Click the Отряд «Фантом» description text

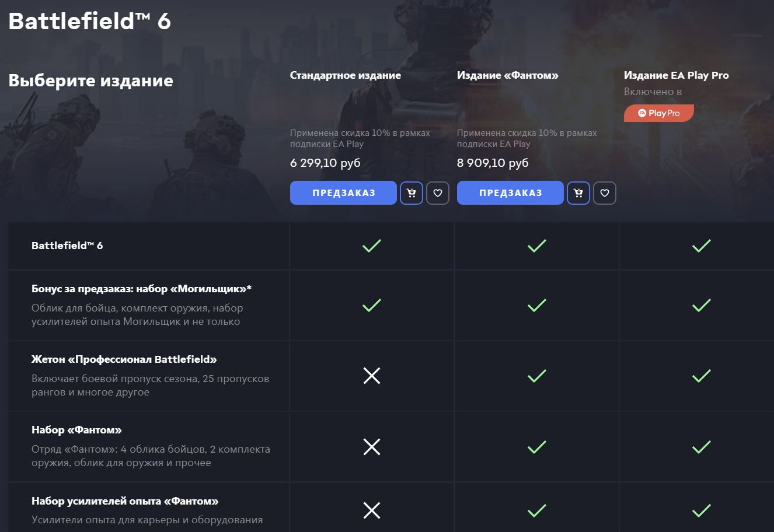[x=151, y=456]
